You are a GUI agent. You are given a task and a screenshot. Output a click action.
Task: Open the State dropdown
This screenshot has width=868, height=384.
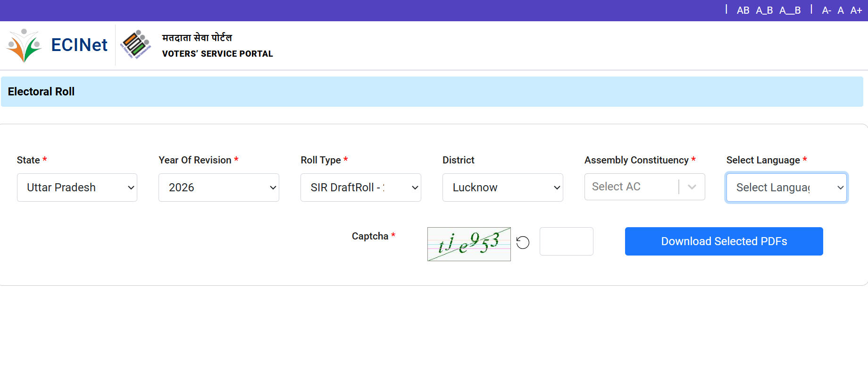pos(77,188)
